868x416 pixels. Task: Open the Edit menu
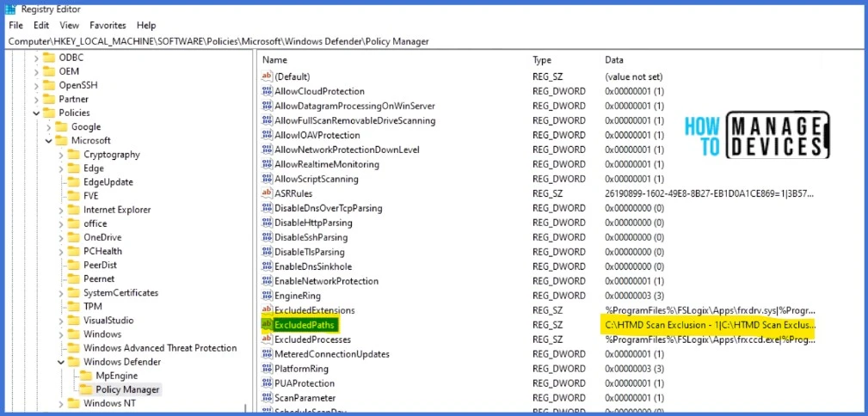41,26
